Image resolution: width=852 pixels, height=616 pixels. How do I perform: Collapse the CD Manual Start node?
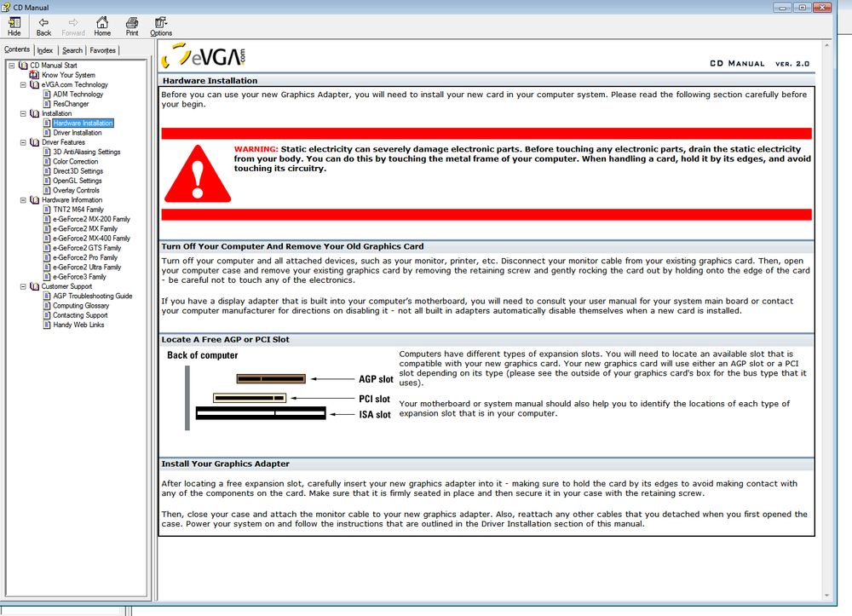[x=11, y=65]
